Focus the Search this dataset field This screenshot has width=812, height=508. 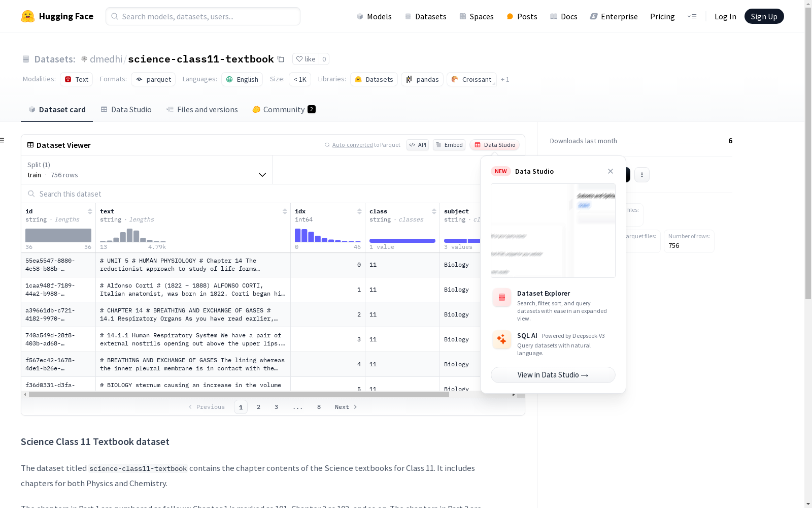(x=251, y=194)
